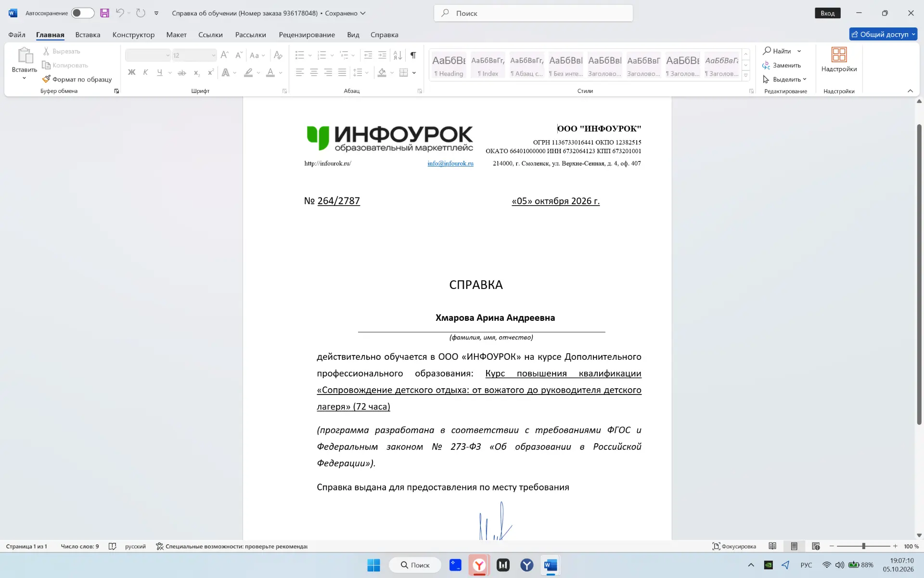Apply the Heading style
924x578 pixels.
(449, 65)
